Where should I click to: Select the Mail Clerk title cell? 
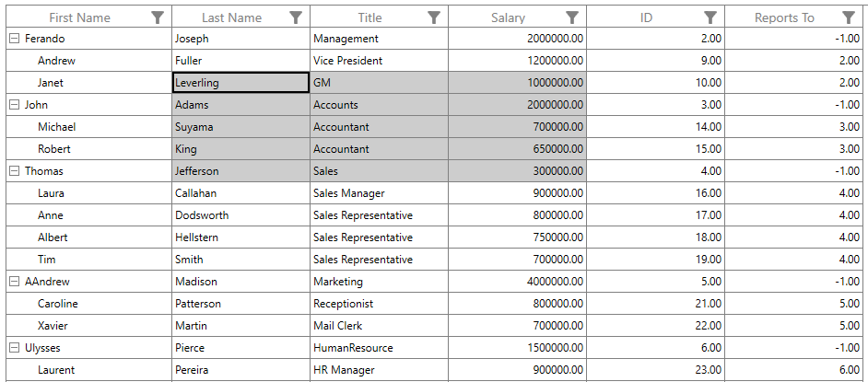coord(380,326)
